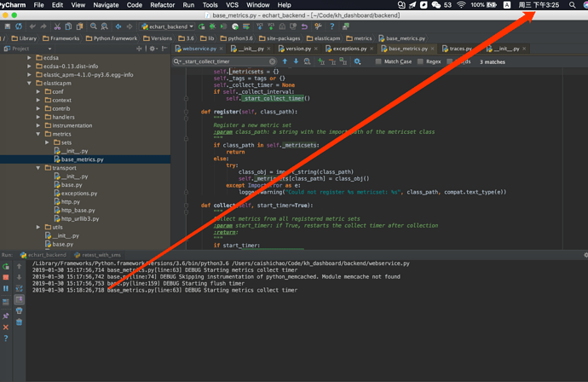Click the blue Help question mark in toolbar

click(x=331, y=26)
